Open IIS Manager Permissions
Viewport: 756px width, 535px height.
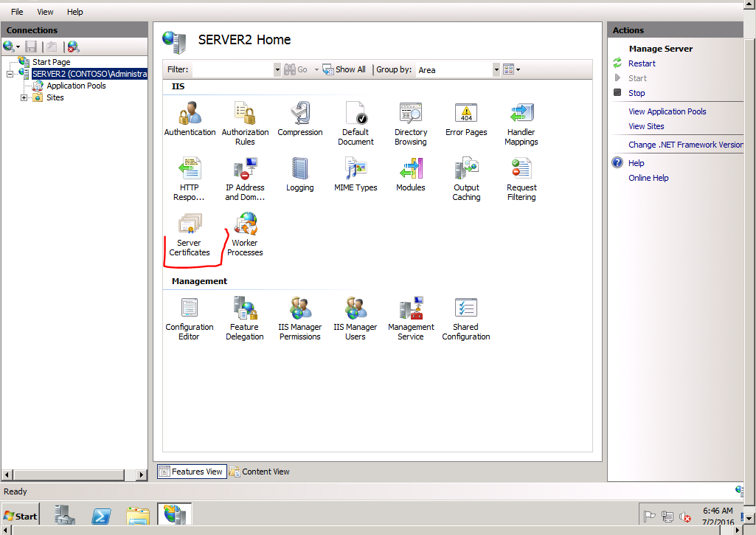point(300,318)
